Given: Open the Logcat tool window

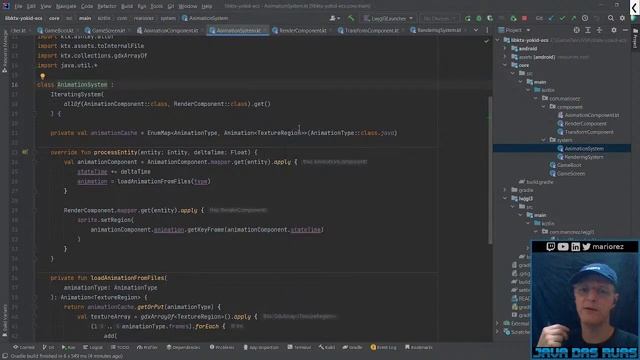Looking at the screenshot, I should tap(93, 347).
